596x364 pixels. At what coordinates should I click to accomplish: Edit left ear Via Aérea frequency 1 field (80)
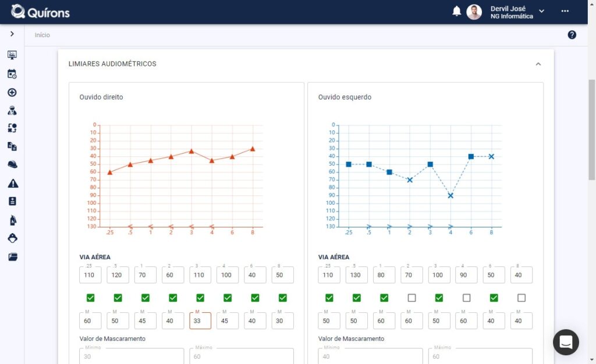pos(384,275)
